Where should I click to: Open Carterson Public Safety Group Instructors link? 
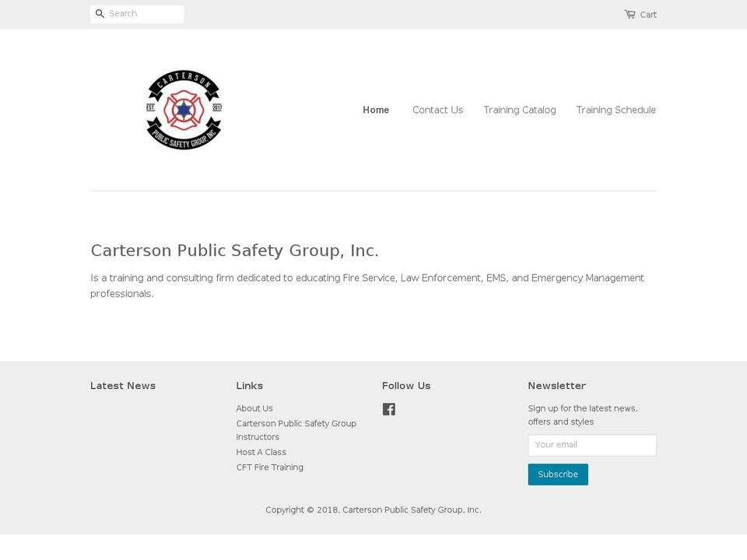tap(296, 430)
